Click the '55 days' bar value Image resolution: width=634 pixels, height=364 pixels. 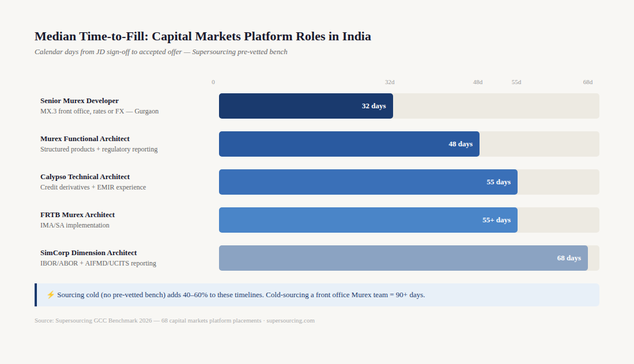(499, 182)
